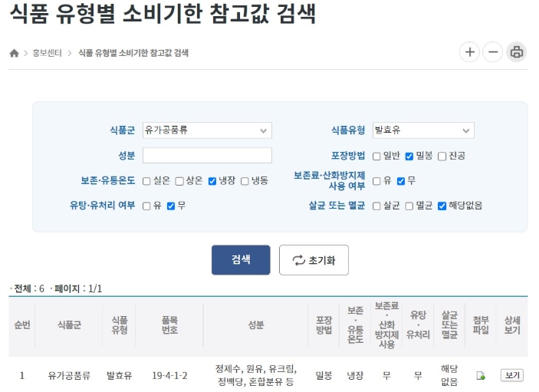Click the 검색 search button

pos(241,260)
